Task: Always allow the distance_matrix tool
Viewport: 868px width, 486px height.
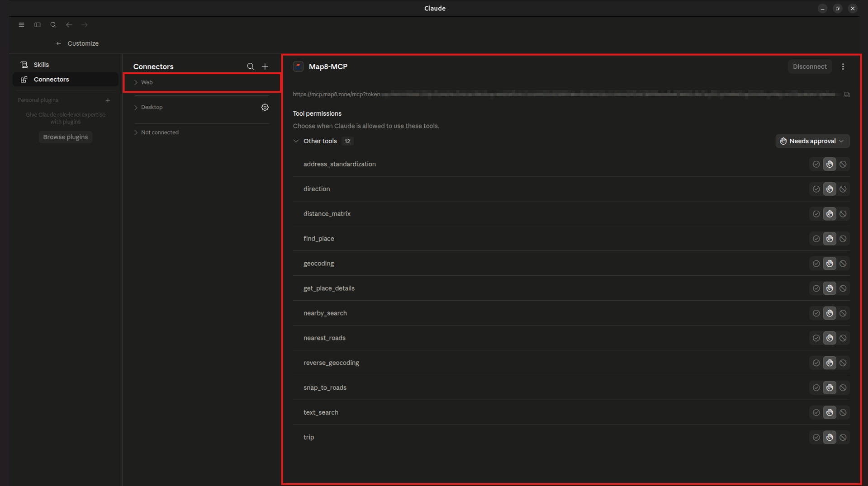Action: click(x=816, y=214)
